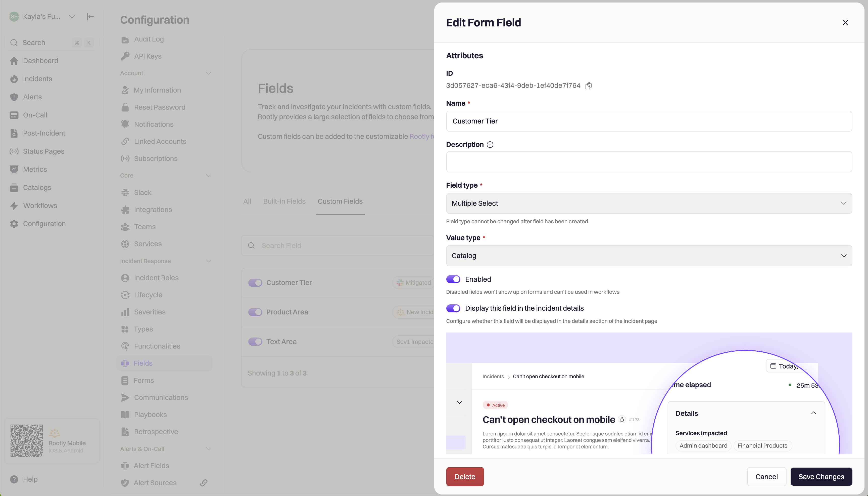Click the sidebar Search box

[52, 43]
